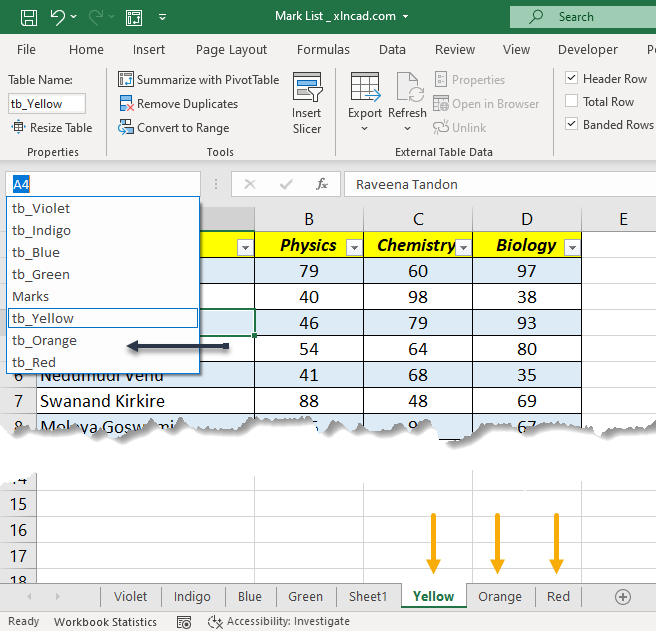Click the Undo arrow icon

[x=57, y=17]
